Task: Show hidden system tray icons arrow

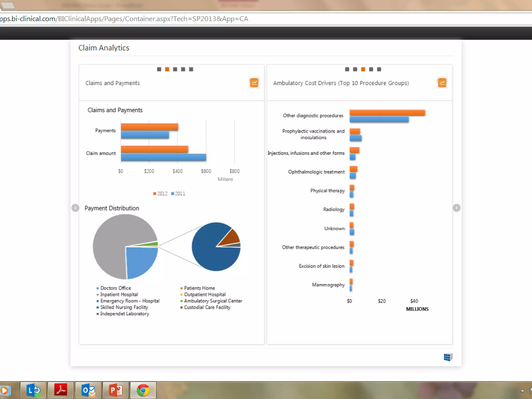Action: 522,391
